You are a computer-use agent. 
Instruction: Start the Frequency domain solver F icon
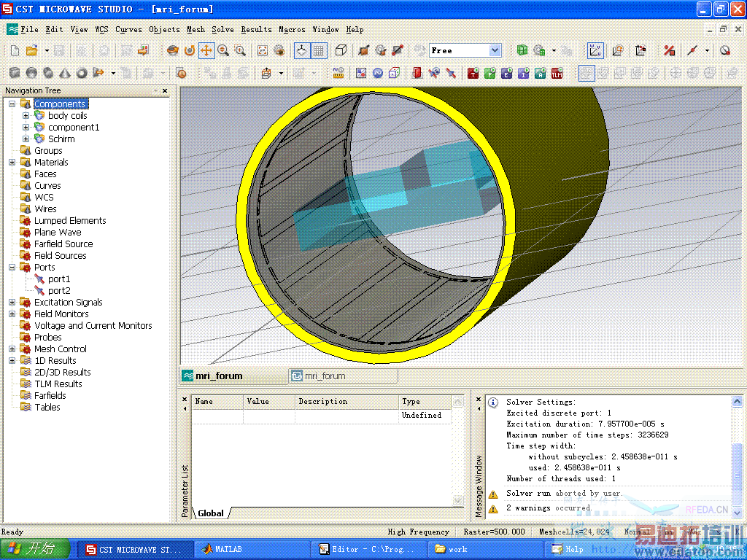point(489,73)
